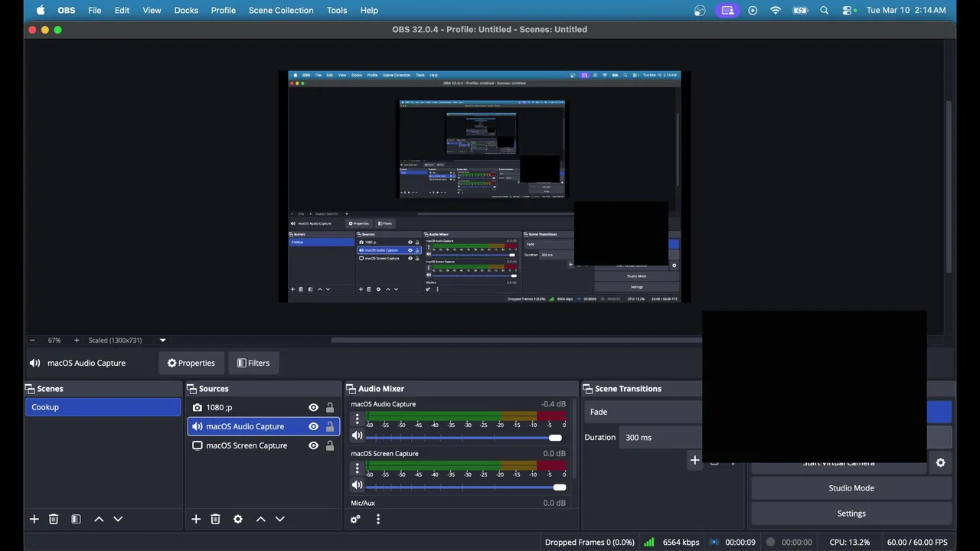Select the Cookup scene

103,407
